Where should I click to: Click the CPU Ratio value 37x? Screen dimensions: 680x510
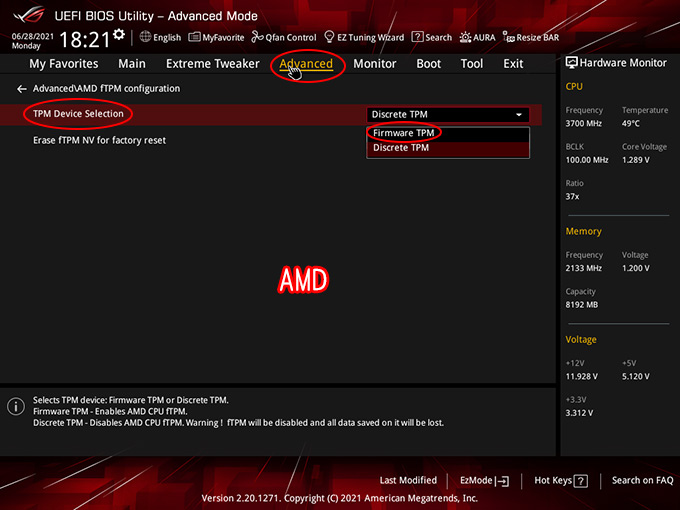(x=572, y=196)
